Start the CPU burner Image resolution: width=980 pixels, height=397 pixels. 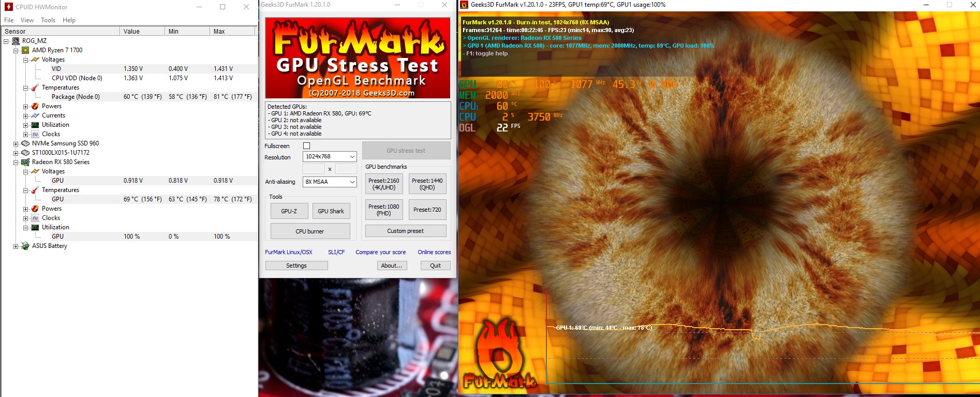pos(310,231)
